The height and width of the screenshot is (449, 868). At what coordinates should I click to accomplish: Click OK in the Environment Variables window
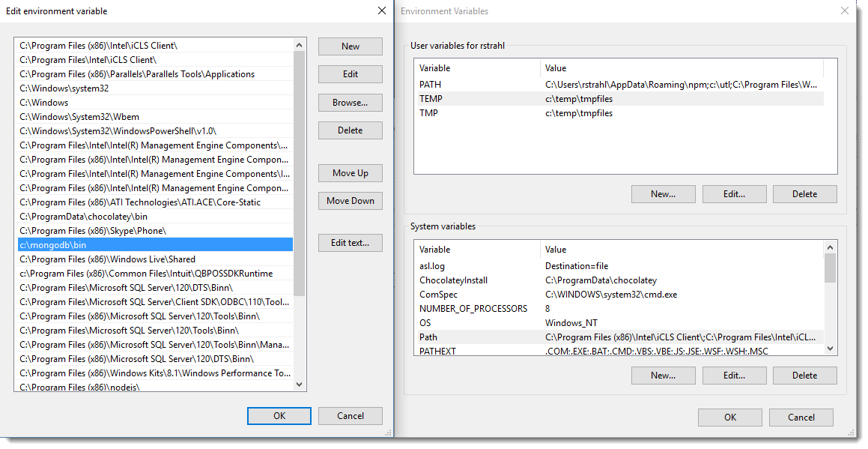tap(729, 417)
